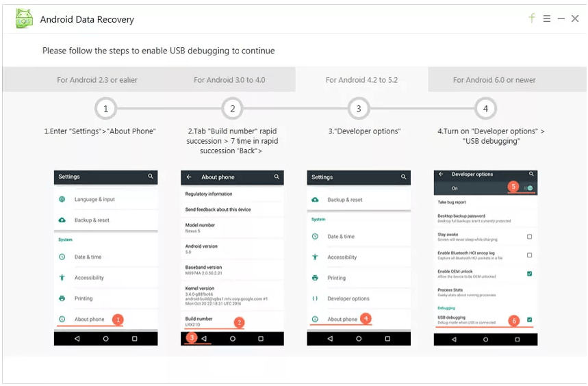
Task: Check the USB debugging checkbox
Action: click(530, 320)
